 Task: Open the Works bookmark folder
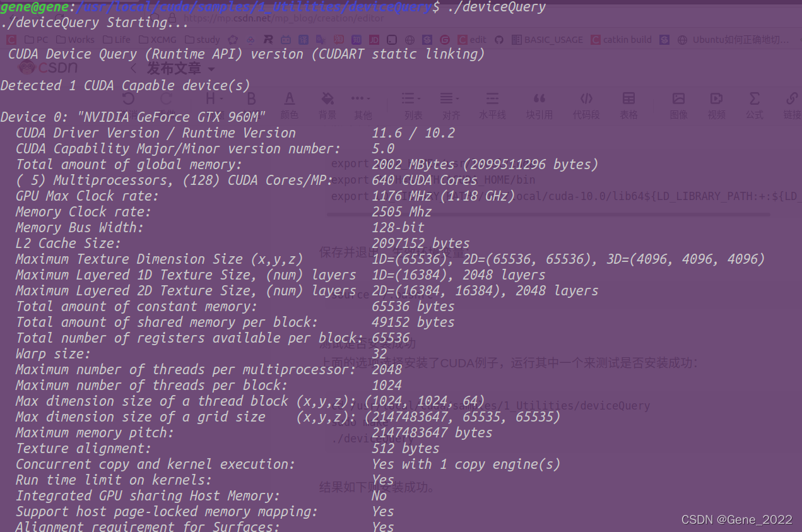pyautogui.click(x=75, y=40)
